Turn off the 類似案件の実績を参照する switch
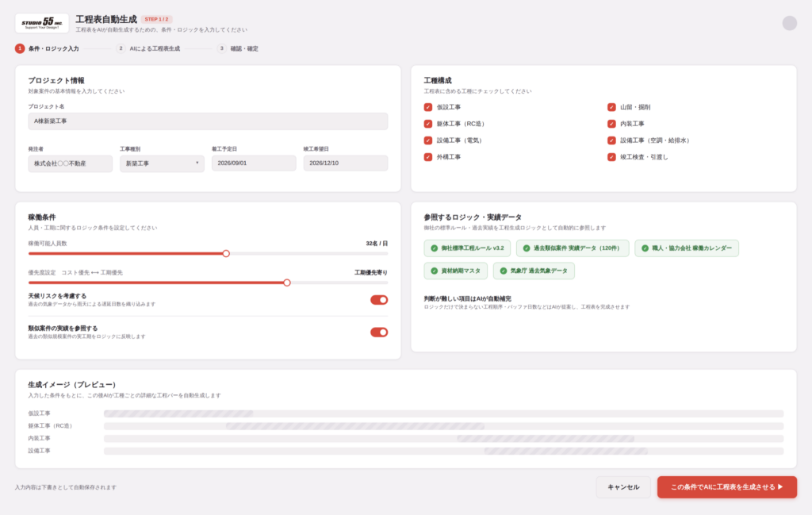The width and height of the screenshot is (812, 515). click(x=379, y=332)
